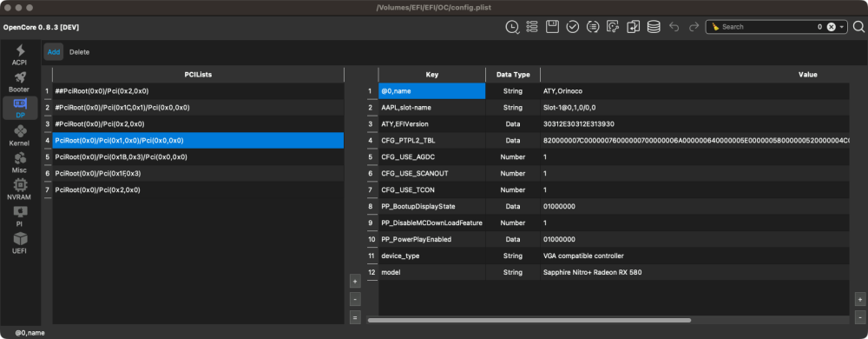Screen dimensions: 868x339
Task: Open the NVRAM sidebar section
Action: 20,189
